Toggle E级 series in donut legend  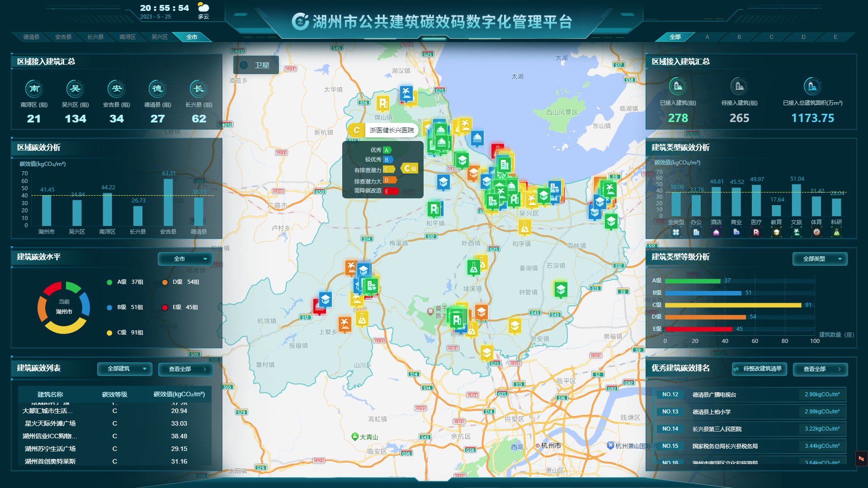point(181,307)
